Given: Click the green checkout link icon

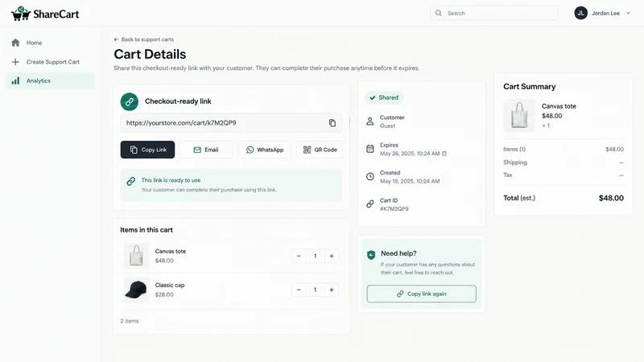Looking at the screenshot, I should pos(130,101).
